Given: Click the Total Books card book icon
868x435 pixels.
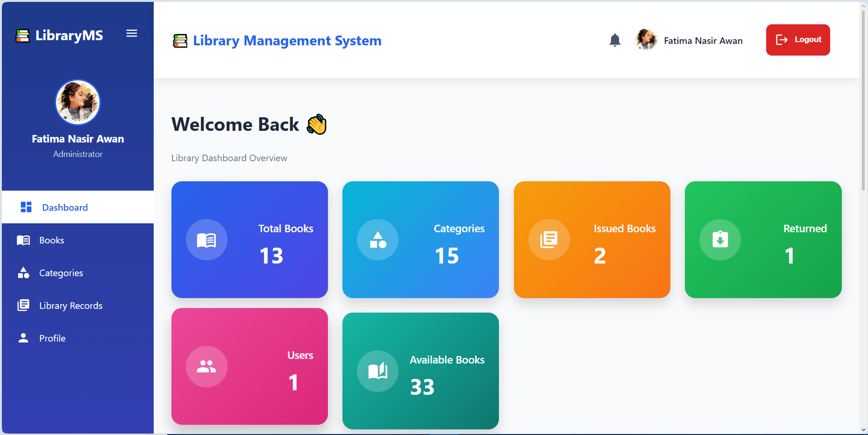Looking at the screenshot, I should pyautogui.click(x=206, y=240).
